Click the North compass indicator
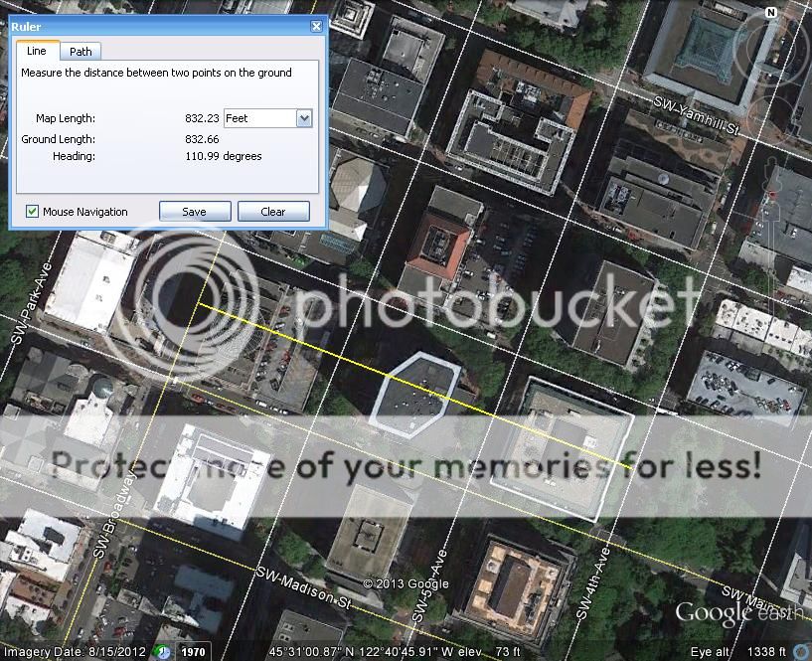812x661 pixels. (x=771, y=12)
